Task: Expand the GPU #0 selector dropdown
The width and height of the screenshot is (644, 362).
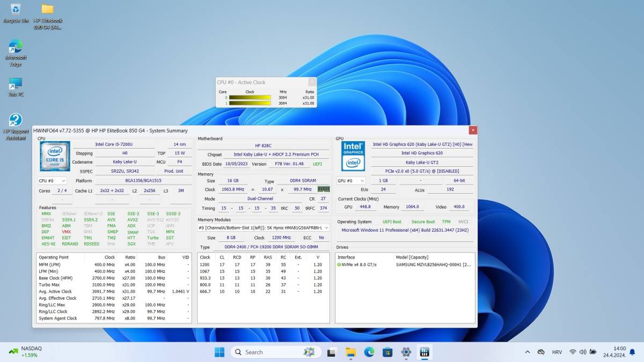Action: [x=352, y=181]
